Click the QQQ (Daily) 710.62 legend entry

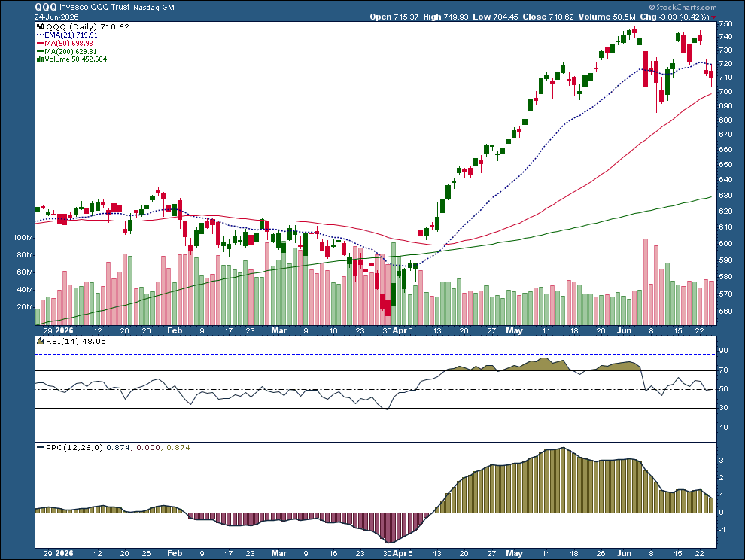tap(87, 27)
